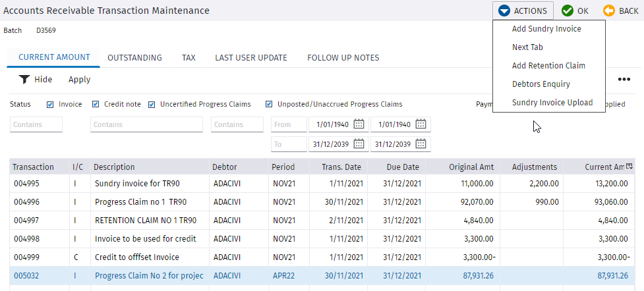Toggle Uncertified Progress Claims checkbox
This screenshot has width=644, height=291.
pos(152,104)
